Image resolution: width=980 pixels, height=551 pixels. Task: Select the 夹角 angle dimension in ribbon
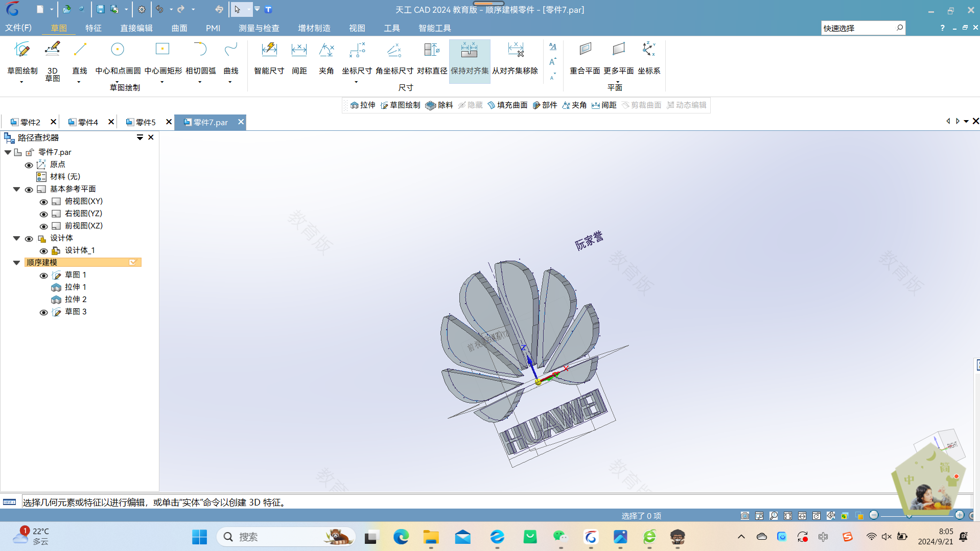[x=326, y=58]
